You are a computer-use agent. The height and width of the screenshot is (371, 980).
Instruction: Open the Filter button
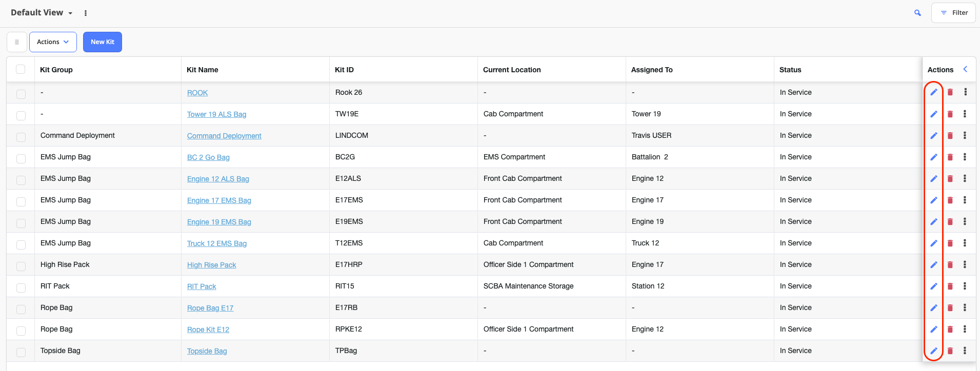tap(953, 13)
